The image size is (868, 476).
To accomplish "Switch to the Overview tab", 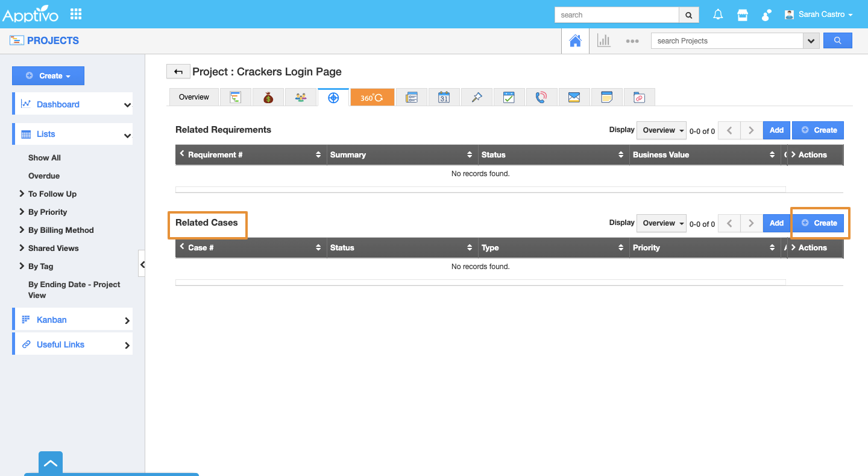I will 194,97.
